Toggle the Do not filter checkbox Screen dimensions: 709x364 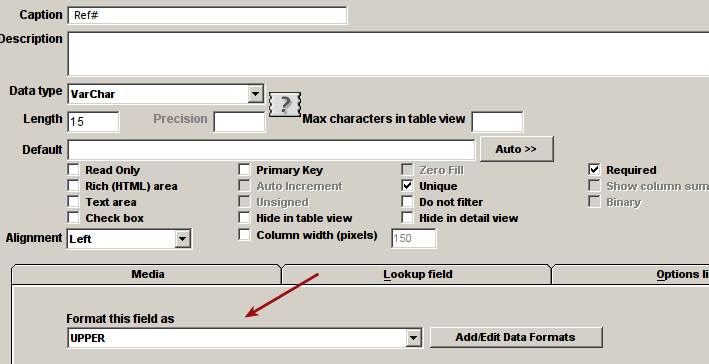(x=407, y=201)
